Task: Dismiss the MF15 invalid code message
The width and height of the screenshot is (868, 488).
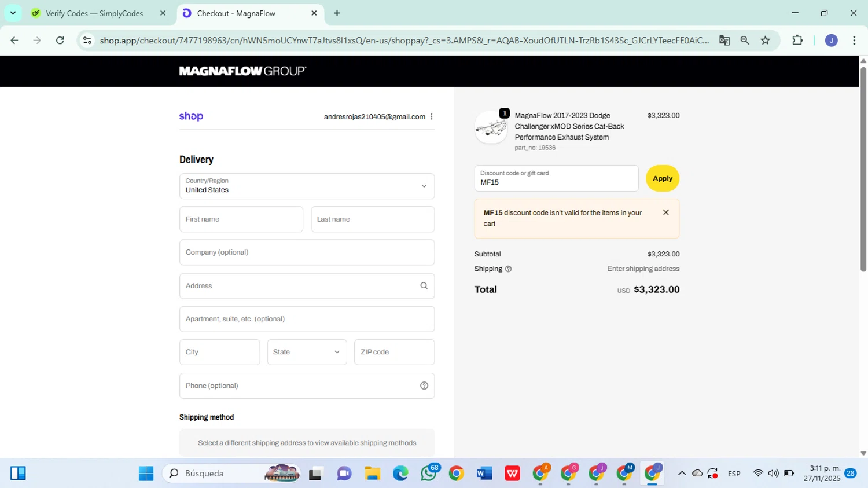Action: [x=666, y=212]
